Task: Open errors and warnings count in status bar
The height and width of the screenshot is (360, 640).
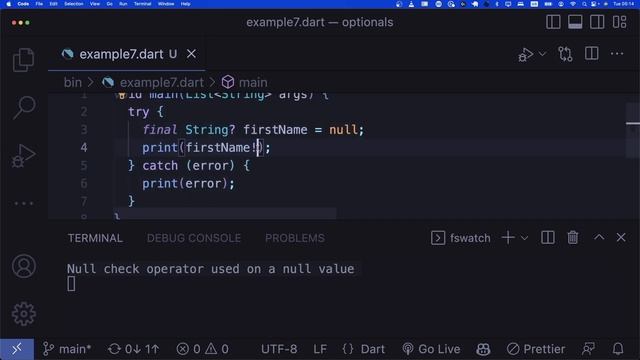Action: click(x=203, y=349)
